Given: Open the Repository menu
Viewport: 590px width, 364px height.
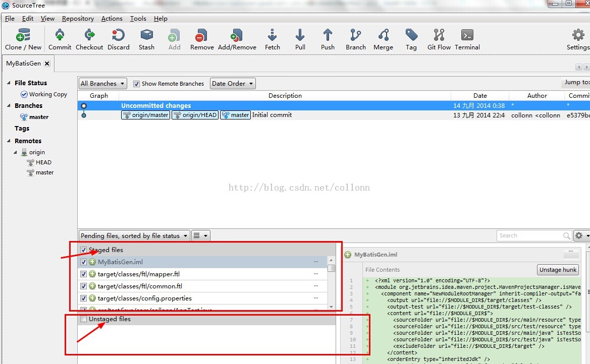Looking at the screenshot, I should pos(78,18).
